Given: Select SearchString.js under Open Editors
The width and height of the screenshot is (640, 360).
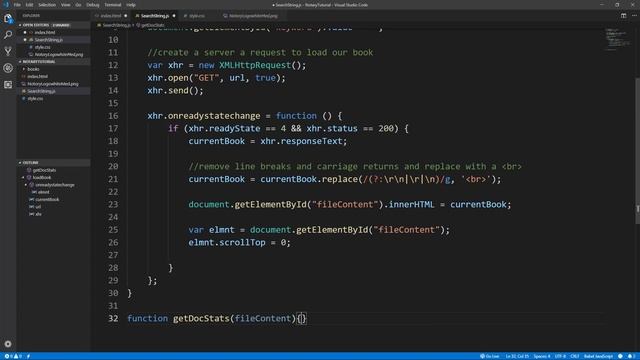Looking at the screenshot, I should pyautogui.click(x=48, y=40).
